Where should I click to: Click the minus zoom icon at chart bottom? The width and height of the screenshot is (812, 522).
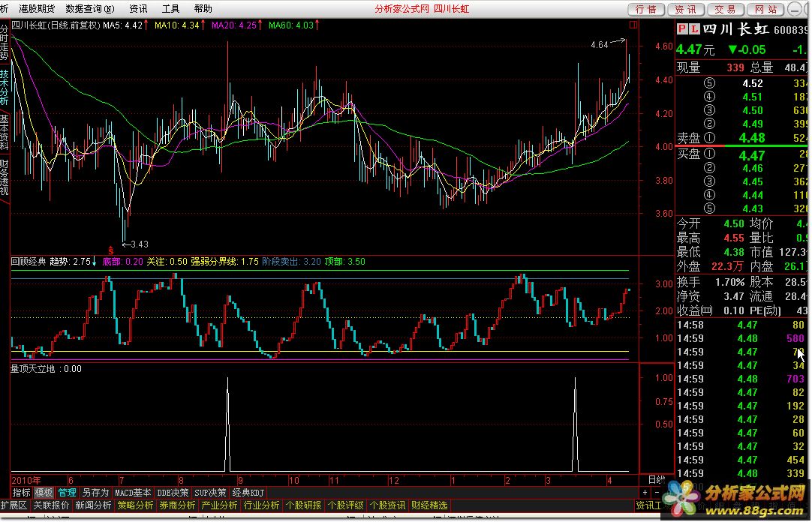pyautogui.click(x=657, y=493)
